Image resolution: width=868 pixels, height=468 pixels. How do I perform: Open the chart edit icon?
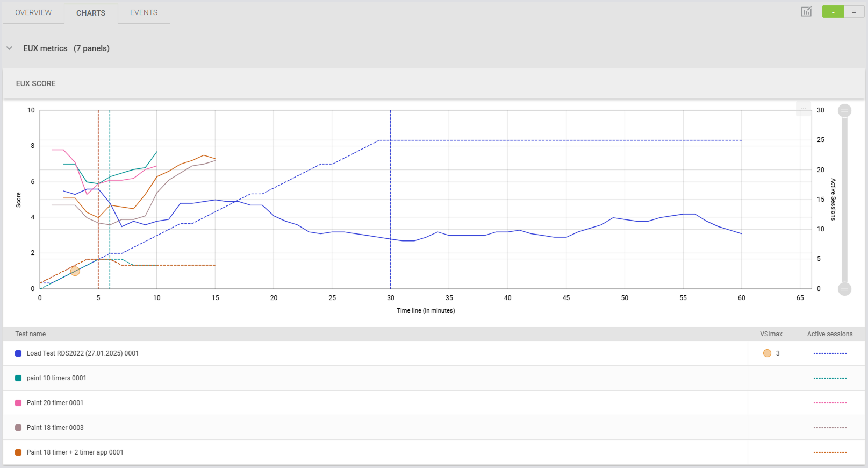coord(806,12)
